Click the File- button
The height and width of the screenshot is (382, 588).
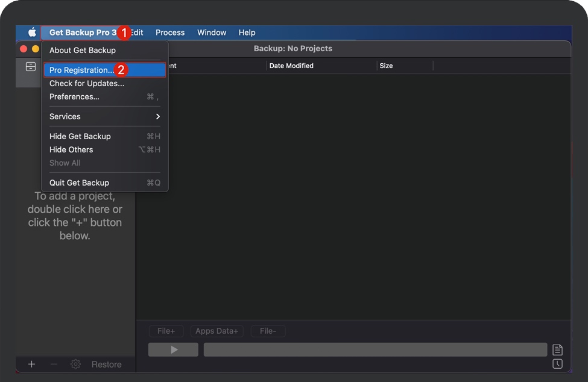(x=268, y=331)
